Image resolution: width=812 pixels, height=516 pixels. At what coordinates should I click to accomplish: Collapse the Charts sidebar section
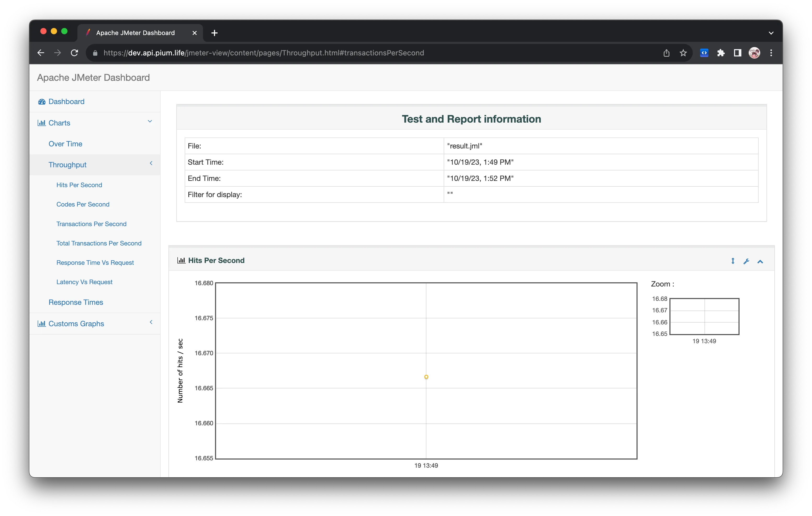pos(59,123)
